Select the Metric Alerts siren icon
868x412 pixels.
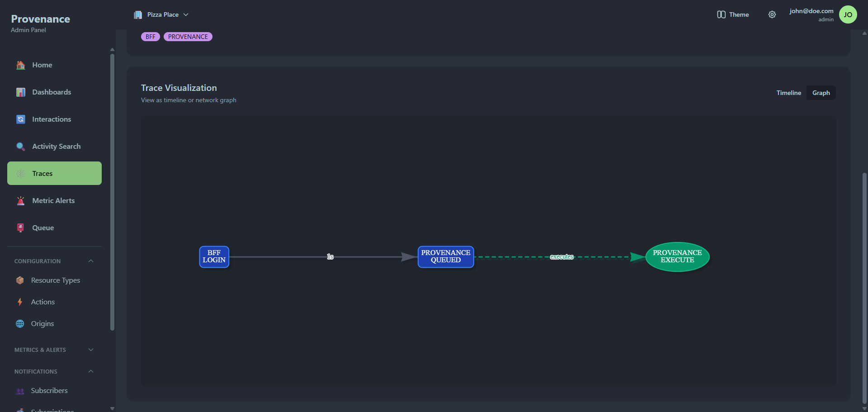[x=20, y=200]
